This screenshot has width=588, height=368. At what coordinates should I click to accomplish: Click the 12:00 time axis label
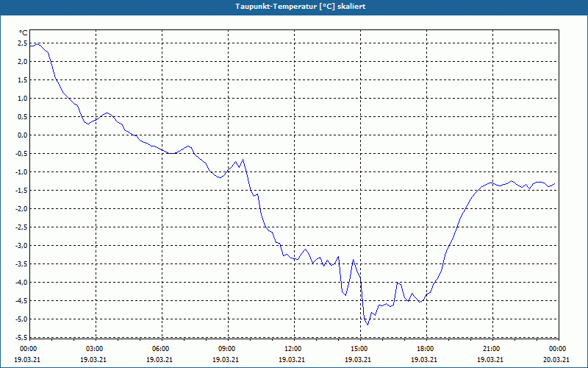click(x=293, y=349)
